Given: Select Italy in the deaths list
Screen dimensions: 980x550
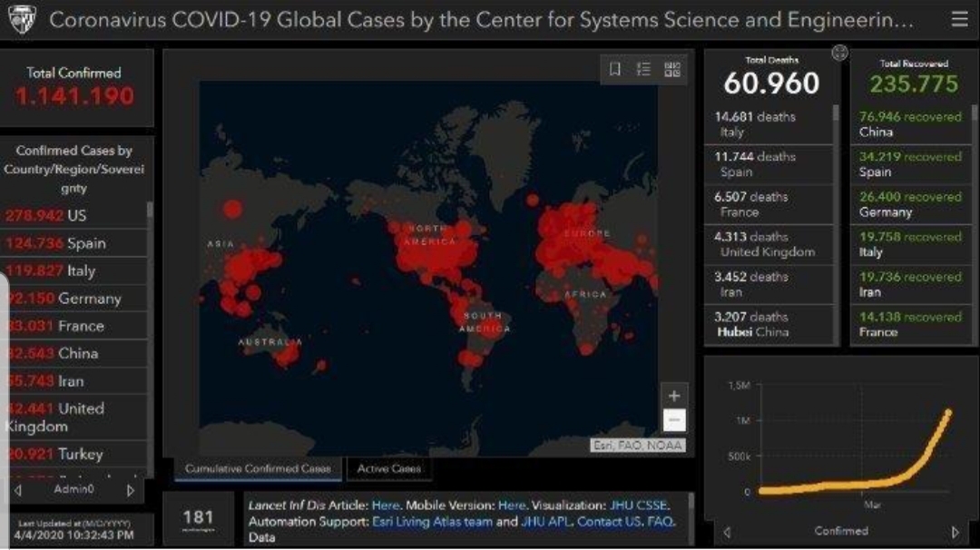Looking at the screenshot, I should click(x=768, y=124).
